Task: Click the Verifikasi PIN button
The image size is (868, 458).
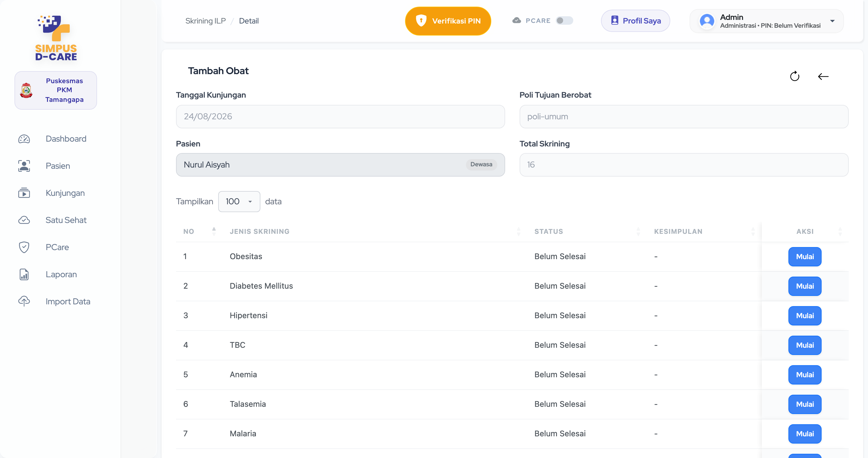Action: tap(448, 21)
